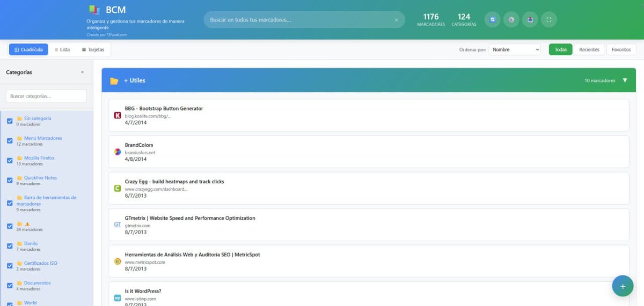The image size is (644, 306).
Task: Uncheck the Mozilla Firefox checkbox
Action: tap(10, 161)
